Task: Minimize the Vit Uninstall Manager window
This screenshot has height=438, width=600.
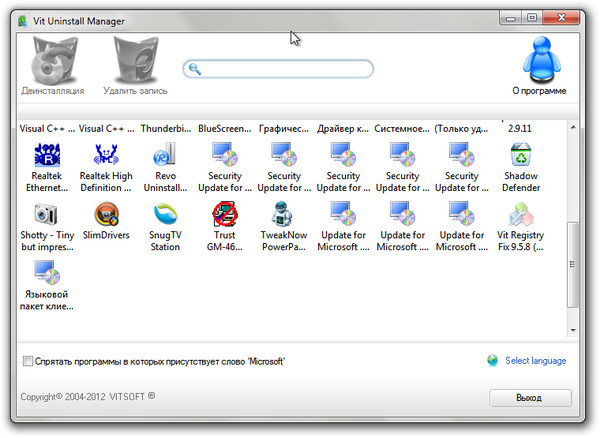Action: [511, 18]
